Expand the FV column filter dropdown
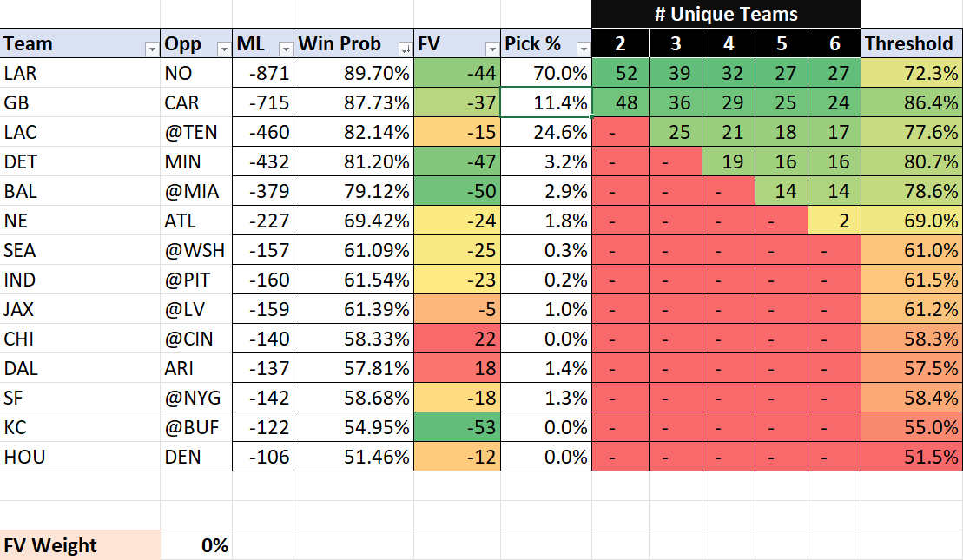 coord(491,49)
